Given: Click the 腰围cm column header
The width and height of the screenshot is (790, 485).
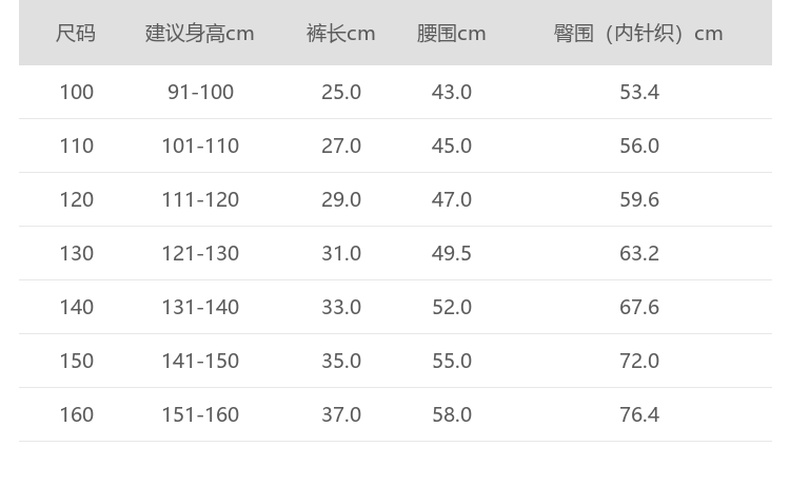Looking at the screenshot, I should click(451, 33).
